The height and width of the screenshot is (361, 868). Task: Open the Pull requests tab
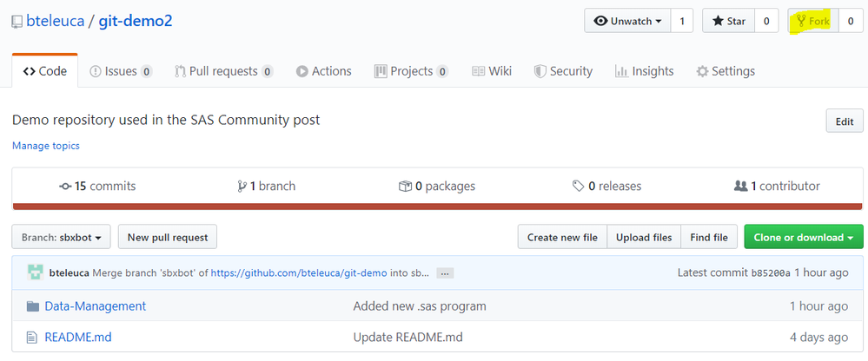[x=223, y=71]
